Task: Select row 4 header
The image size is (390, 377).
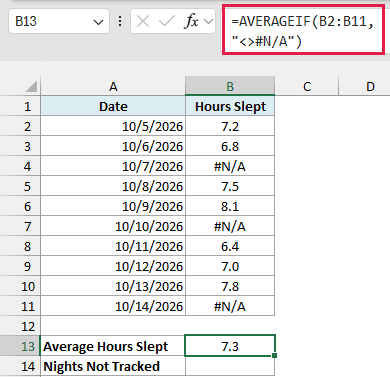Action: point(20,166)
